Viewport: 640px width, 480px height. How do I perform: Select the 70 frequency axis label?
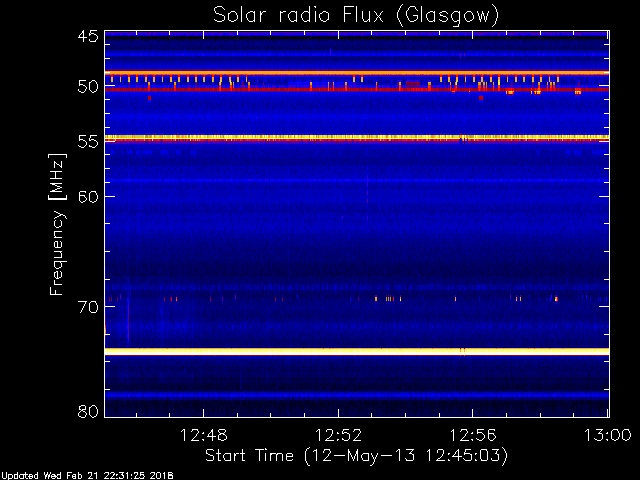click(x=88, y=307)
